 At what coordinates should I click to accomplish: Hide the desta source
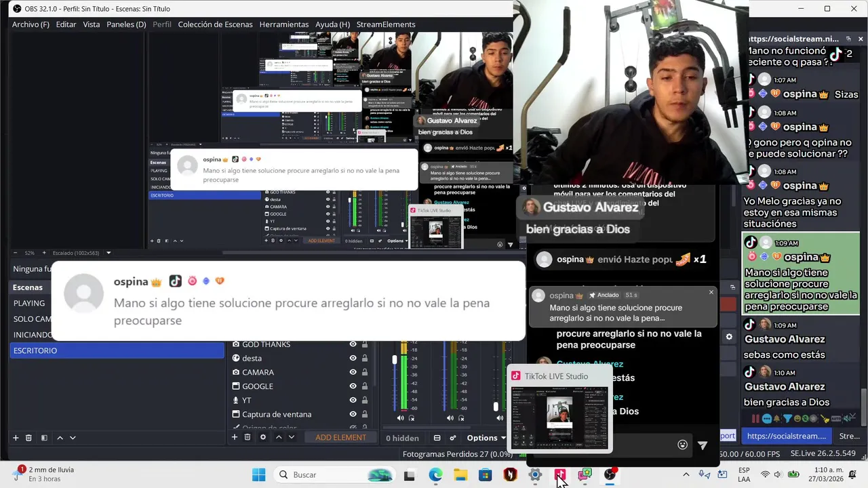click(x=353, y=359)
